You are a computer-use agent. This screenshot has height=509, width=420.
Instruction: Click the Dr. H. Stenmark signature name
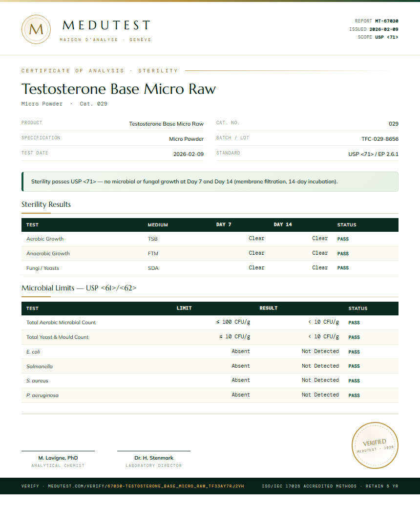point(154,458)
